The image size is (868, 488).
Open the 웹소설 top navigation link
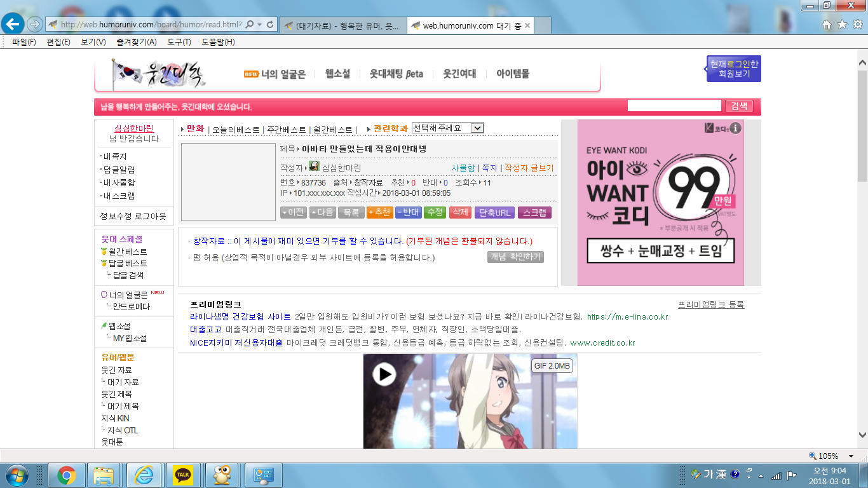(x=337, y=74)
